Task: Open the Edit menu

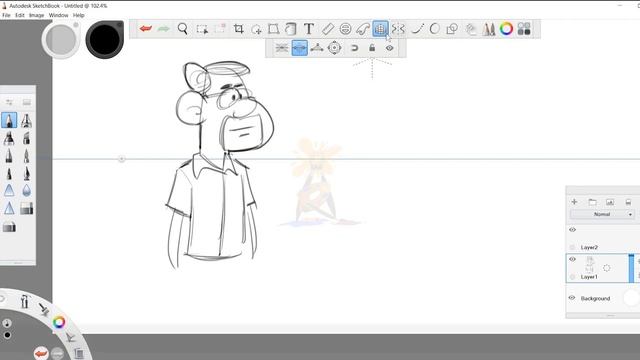Action: (x=20, y=15)
